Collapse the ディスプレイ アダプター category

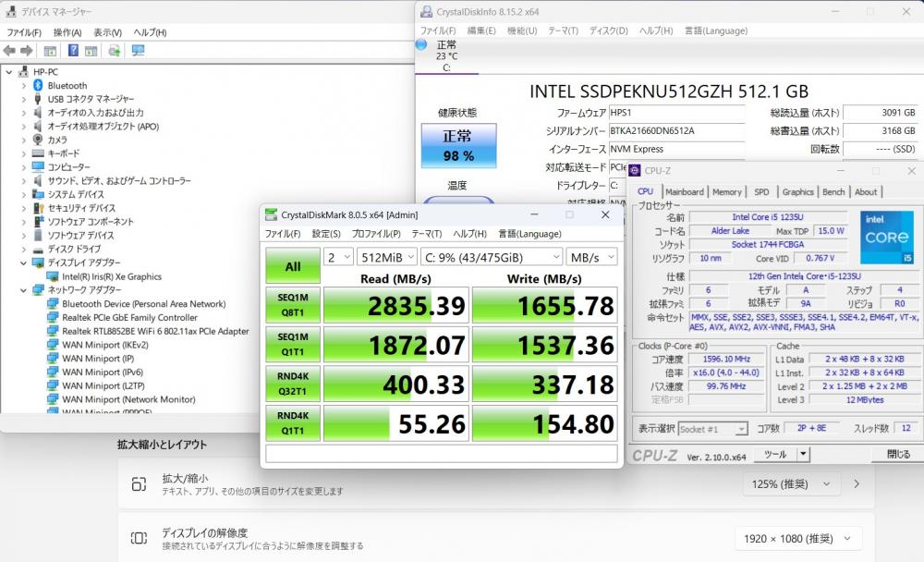tap(24, 263)
